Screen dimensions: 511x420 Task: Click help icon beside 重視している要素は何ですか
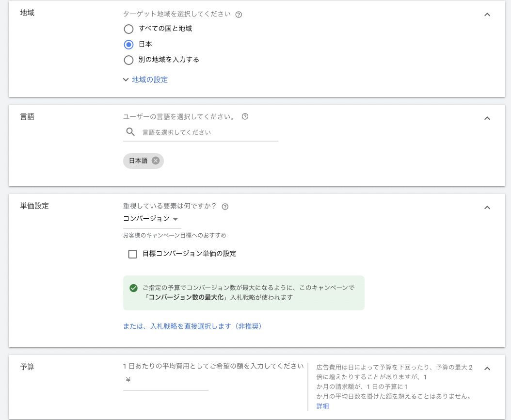[x=225, y=207]
